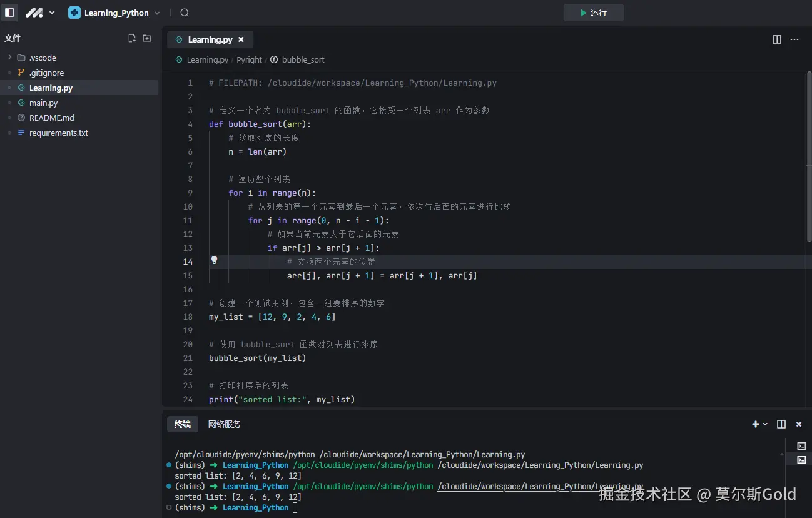This screenshot has height=518, width=812.
Task: Click the first Learning.py terminal path link
Action: [540, 465]
